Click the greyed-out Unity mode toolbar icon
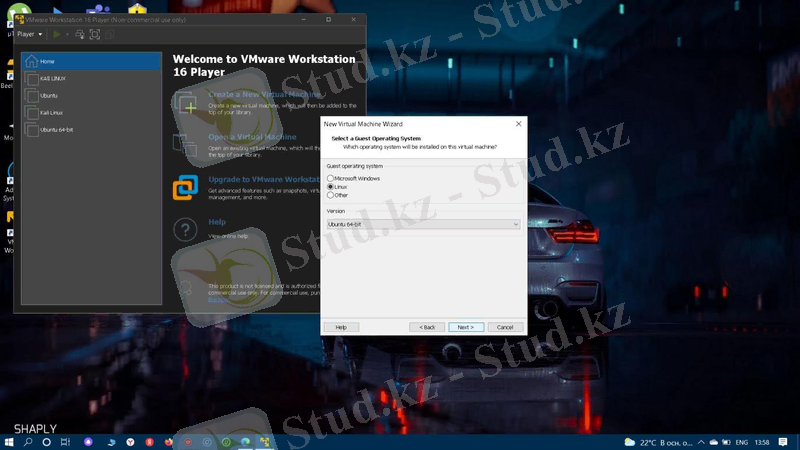Screen dimensions: 800x450 (x=110, y=34)
